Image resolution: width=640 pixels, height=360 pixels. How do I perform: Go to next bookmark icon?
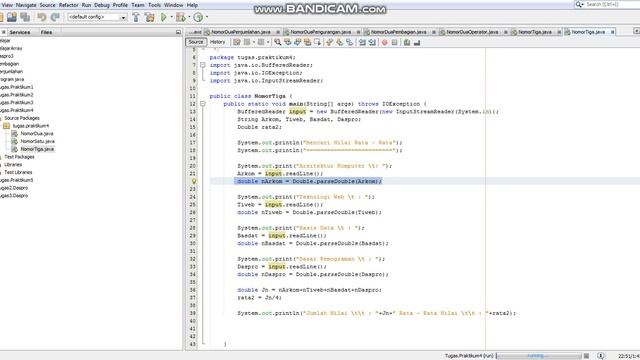pos(340,42)
